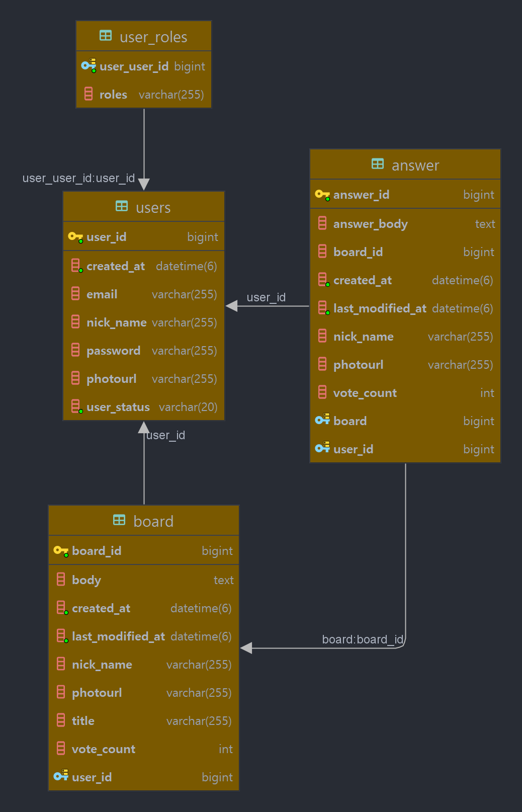Select the answer_body column name

[x=371, y=224]
